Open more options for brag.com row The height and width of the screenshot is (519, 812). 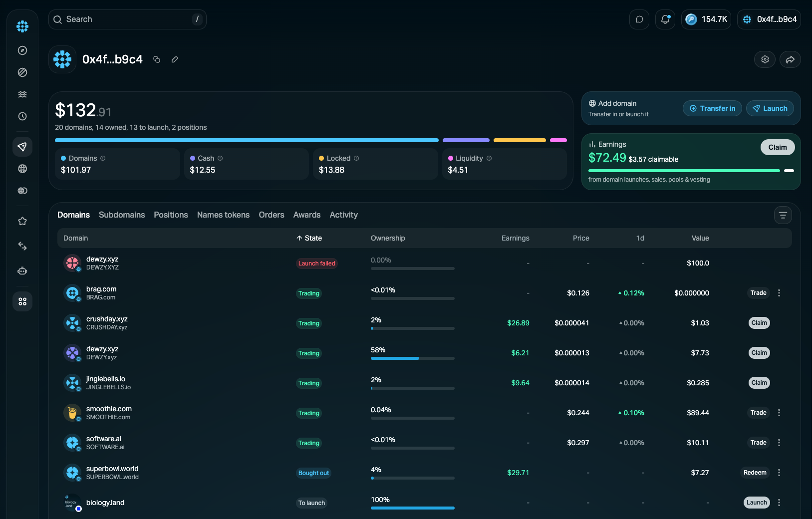point(779,293)
